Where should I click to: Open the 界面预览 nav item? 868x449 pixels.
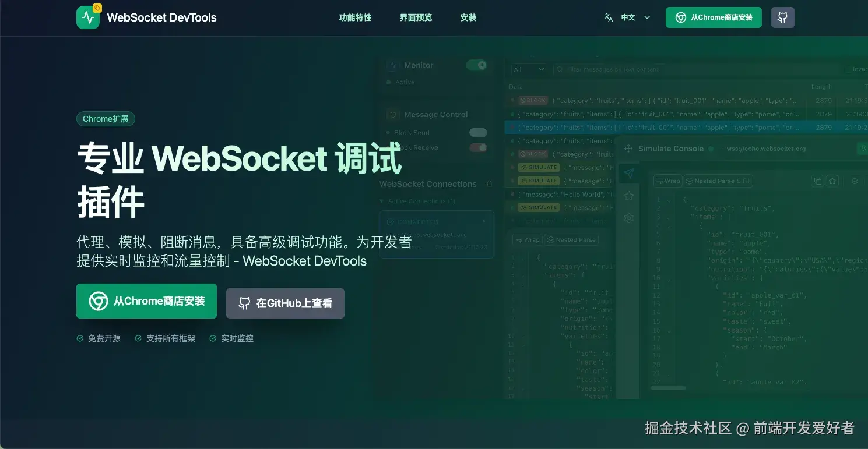[416, 17]
